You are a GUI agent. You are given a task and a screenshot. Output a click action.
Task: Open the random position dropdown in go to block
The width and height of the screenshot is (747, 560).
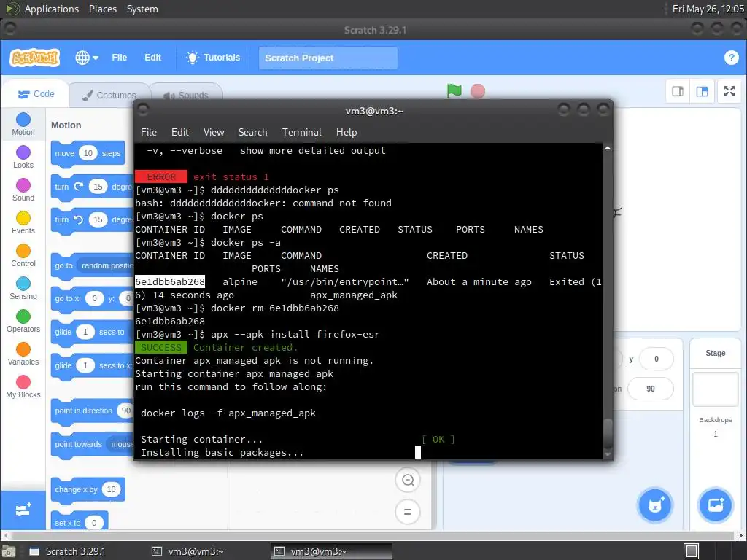coord(106,265)
